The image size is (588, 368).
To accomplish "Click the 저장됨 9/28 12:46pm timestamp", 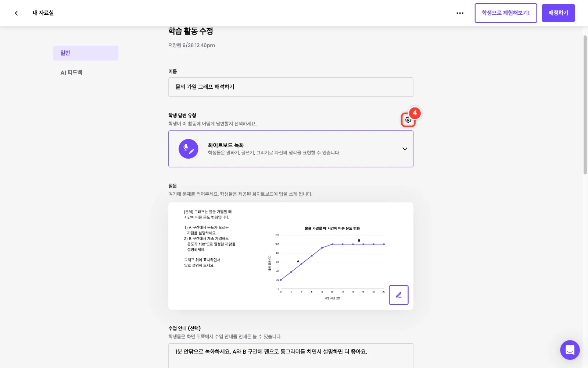I will 191,45.
